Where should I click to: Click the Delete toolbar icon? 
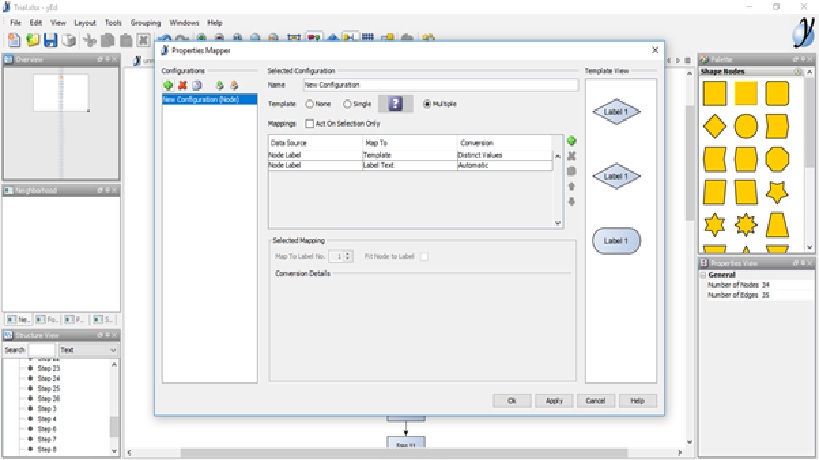(x=144, y=40)
